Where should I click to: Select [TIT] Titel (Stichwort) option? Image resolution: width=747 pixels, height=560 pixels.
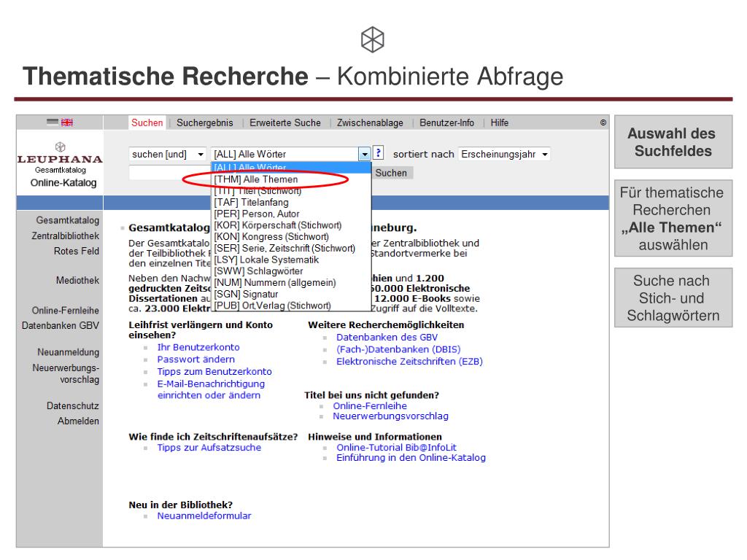pyautogui.click(x=291, y=191)
